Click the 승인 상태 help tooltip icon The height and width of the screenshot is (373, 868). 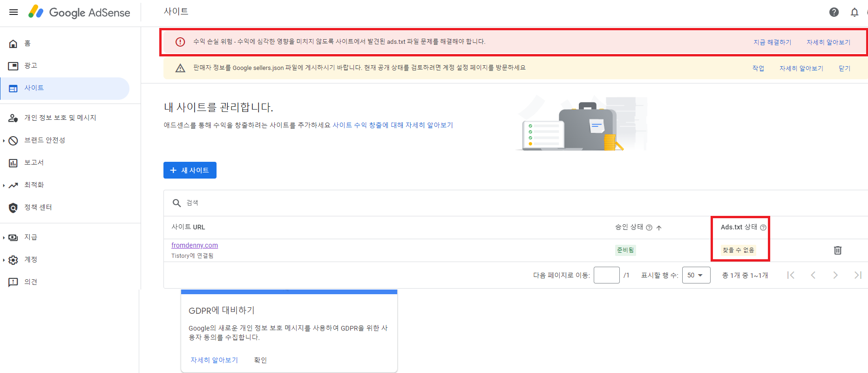649,228
